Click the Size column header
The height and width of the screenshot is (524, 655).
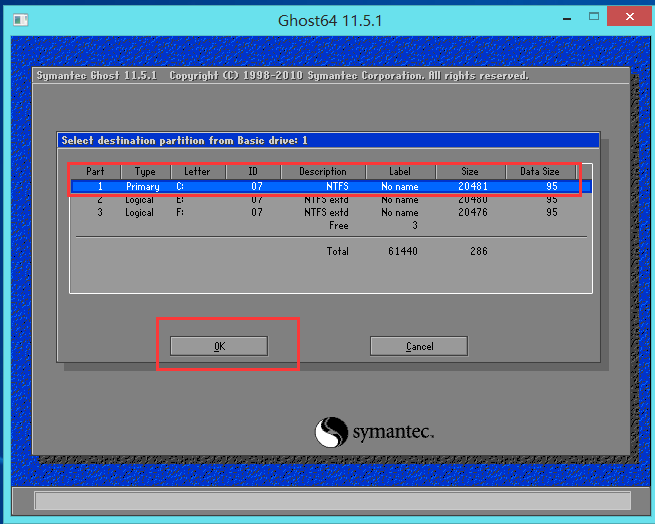(x=470, y=171)
